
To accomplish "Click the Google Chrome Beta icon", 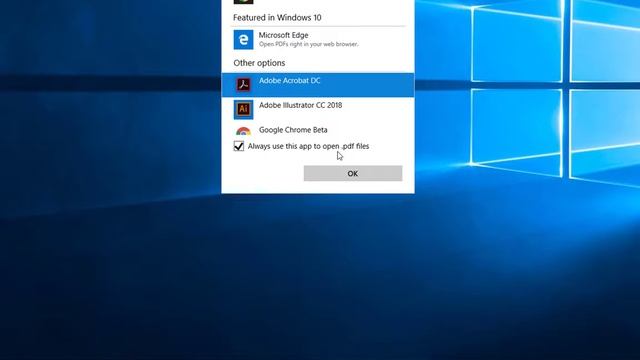I will (243, 131).
